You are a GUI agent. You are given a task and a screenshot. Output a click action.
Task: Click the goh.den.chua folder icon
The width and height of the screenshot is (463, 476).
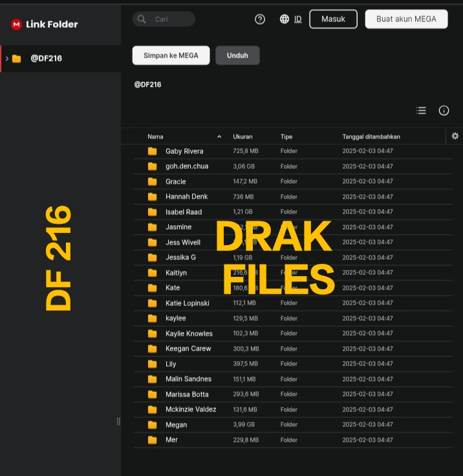(152, 166)
